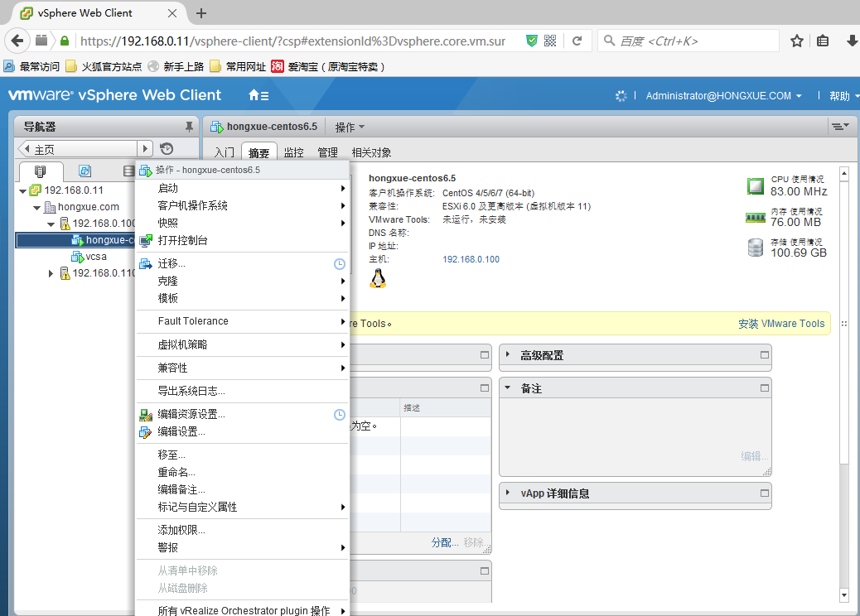Image resolution: width=860 pixels, height=616 pixels.
Task: Click the 安装 VMware Tools link
Action: click(x=781, y=324)
